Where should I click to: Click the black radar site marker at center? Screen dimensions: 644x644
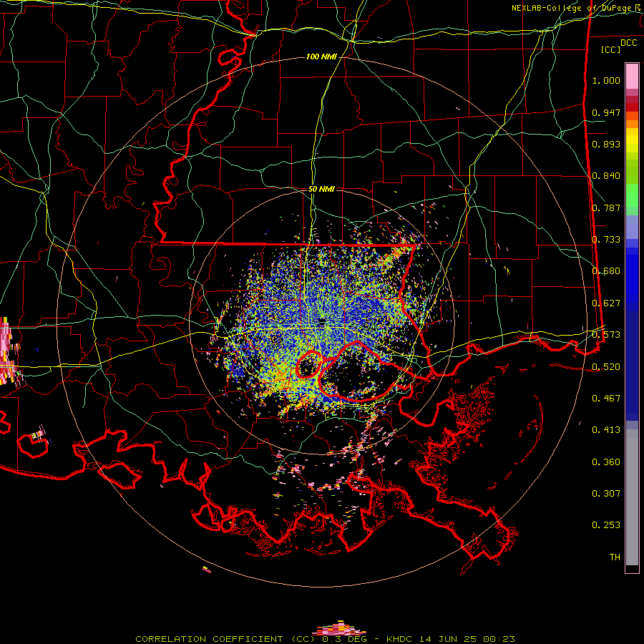(322, 321)
